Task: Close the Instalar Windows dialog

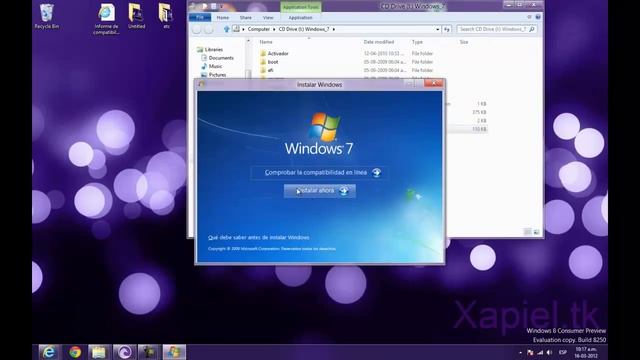Action: pos(433,83)
